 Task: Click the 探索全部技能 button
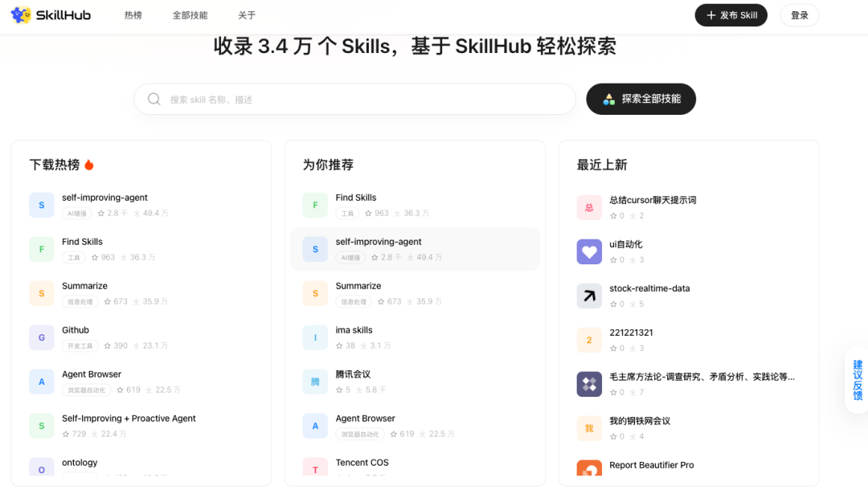coord(641,99)
